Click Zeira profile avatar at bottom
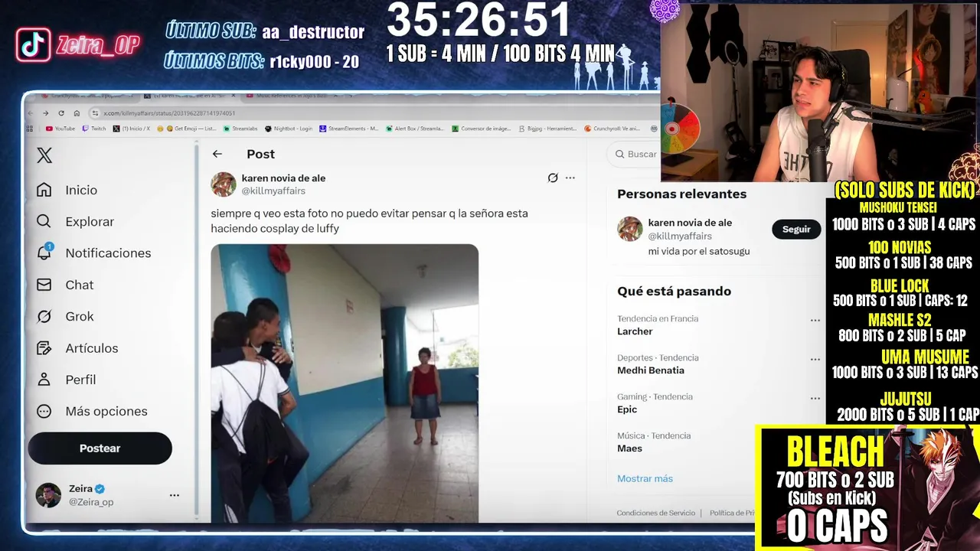Image resolution: width=980 pixels, height=551 pixels. (x=48, y=495)
